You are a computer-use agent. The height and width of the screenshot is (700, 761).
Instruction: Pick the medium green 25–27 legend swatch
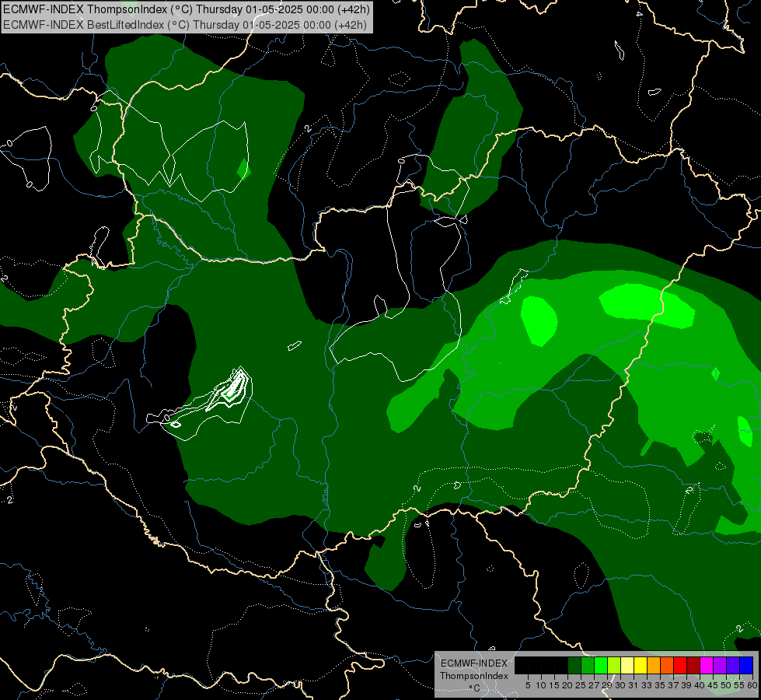pyautogui.click(x=588, y=665)
